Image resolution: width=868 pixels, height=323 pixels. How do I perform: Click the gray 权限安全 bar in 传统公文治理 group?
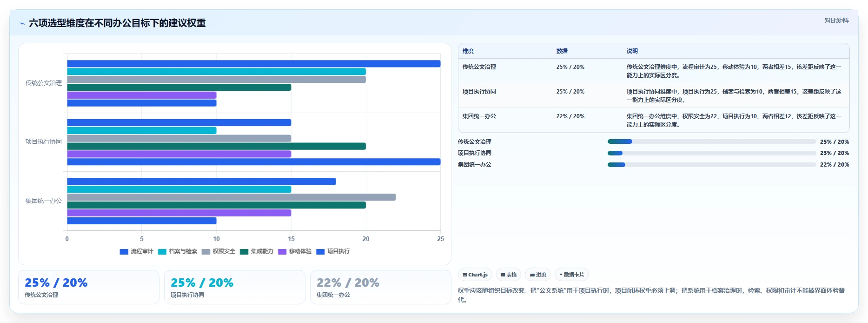click(x=216, y=80)
